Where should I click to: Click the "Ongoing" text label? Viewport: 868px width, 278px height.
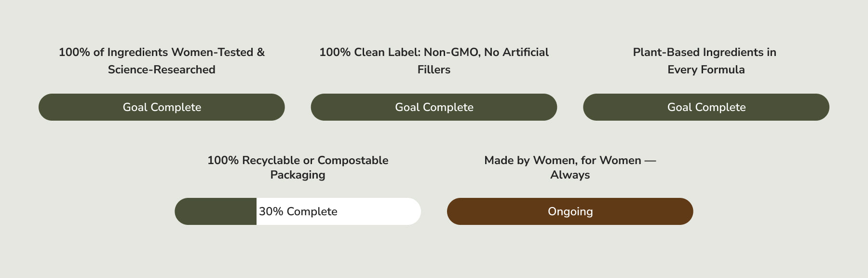click(570, 211)
